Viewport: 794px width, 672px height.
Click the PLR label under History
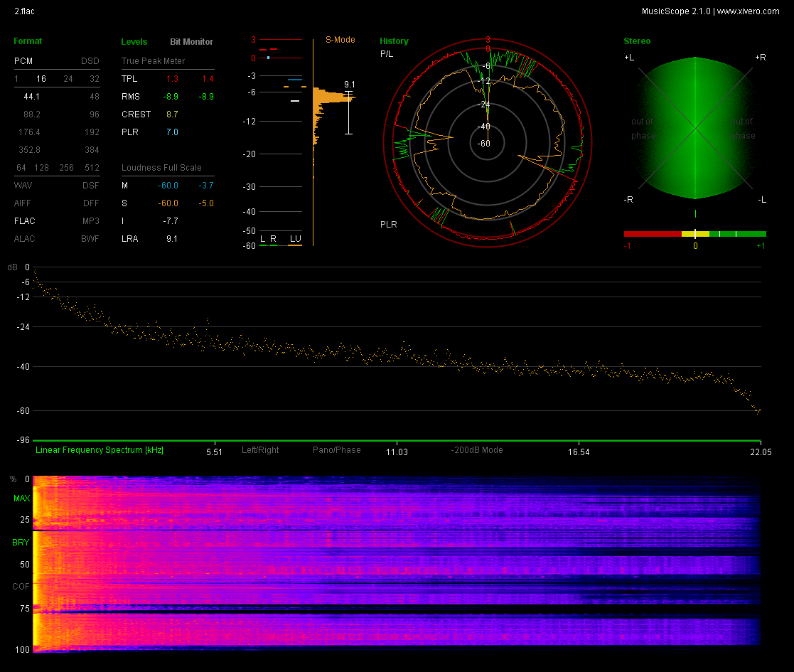click(x=388, y=225)
